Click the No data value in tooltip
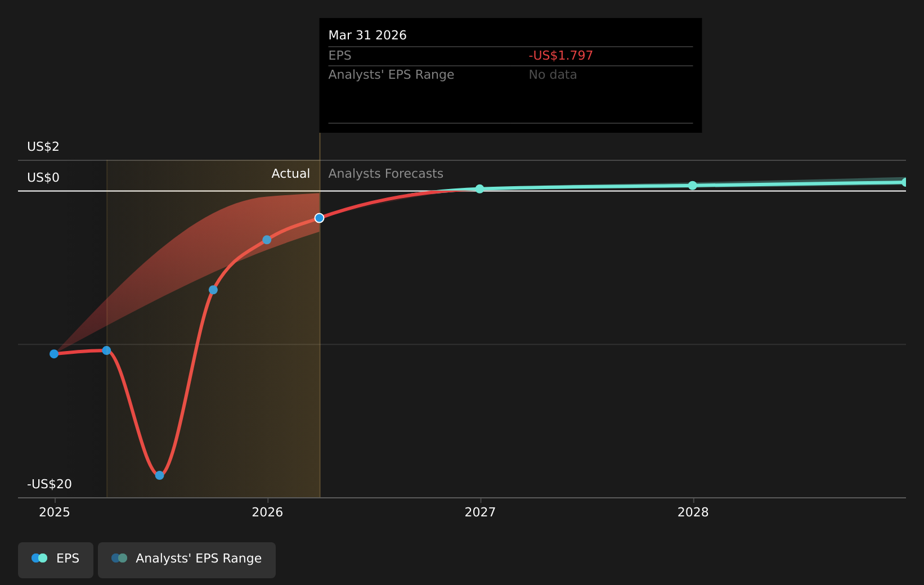The height and width of the screenshot is (585, 924). 553,75
